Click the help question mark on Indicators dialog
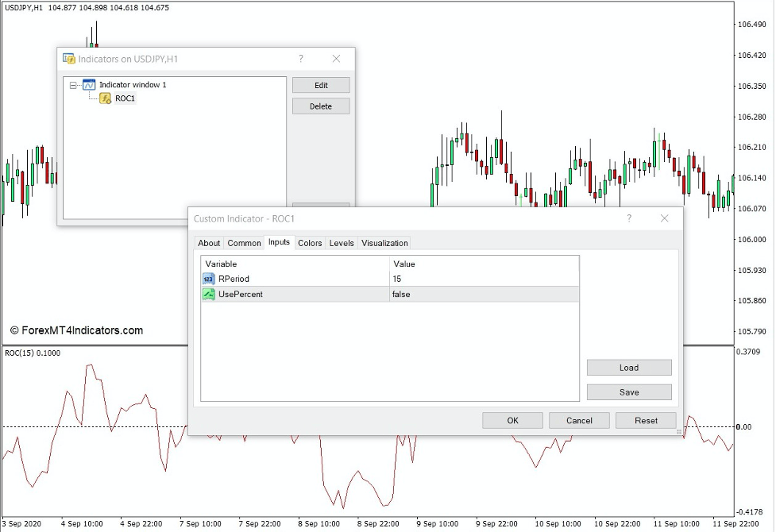Viewport: 776px width, 532px height. pyautogui.click(x=300, y=59)
